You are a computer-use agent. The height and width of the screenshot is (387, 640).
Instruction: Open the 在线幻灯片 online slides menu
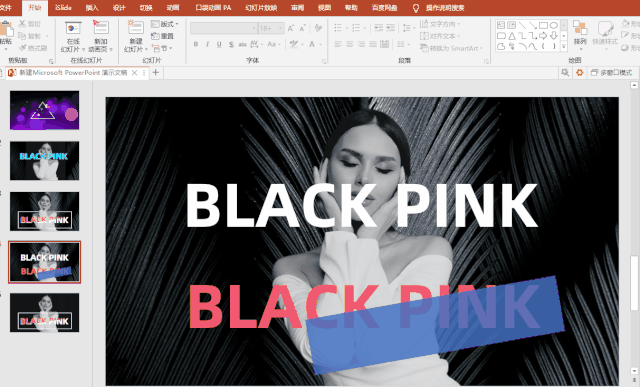point(73,37)
